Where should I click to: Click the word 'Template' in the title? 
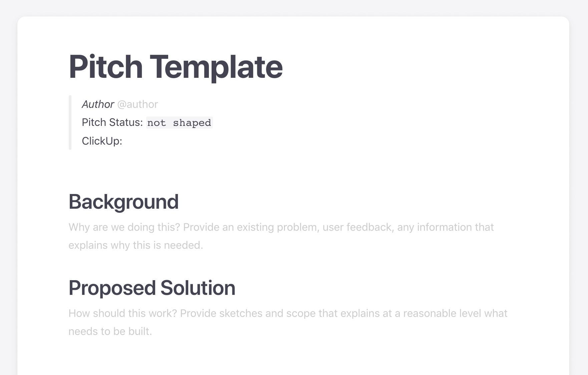click(x=216, y=67)
